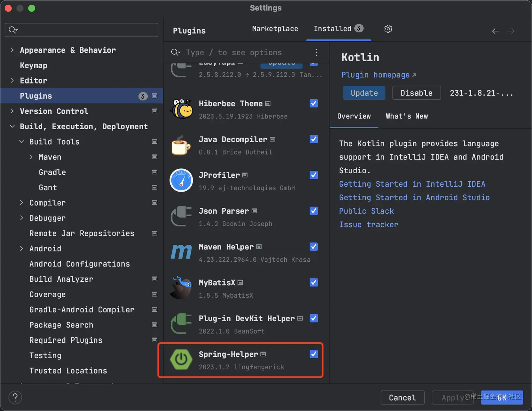Click the help question mark button
This screenshot has height=411, width=532.
point(15,398)
